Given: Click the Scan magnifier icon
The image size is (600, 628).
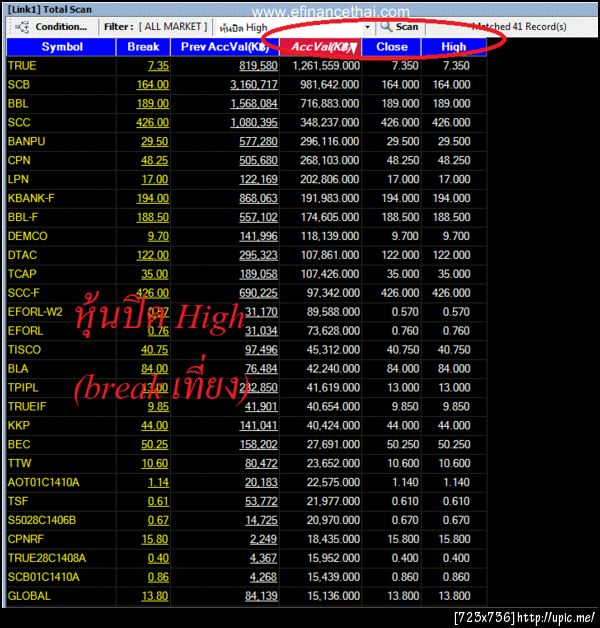Looking at the screenshot, I should [386, 27].
